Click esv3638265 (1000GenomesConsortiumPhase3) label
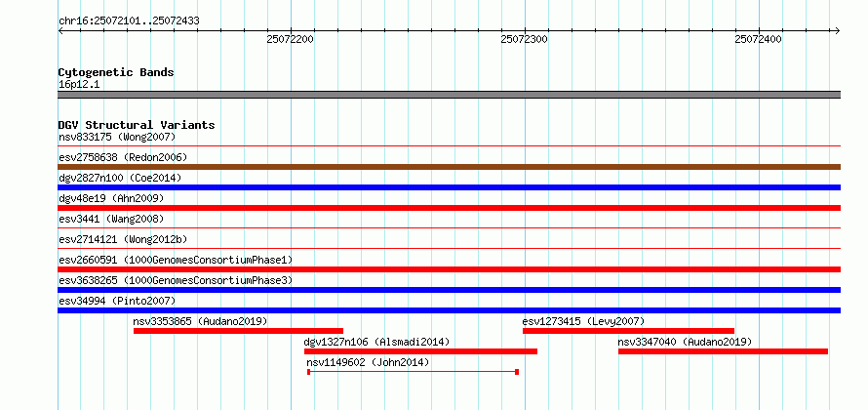The image size is (868, 410). tap(176, 280)
